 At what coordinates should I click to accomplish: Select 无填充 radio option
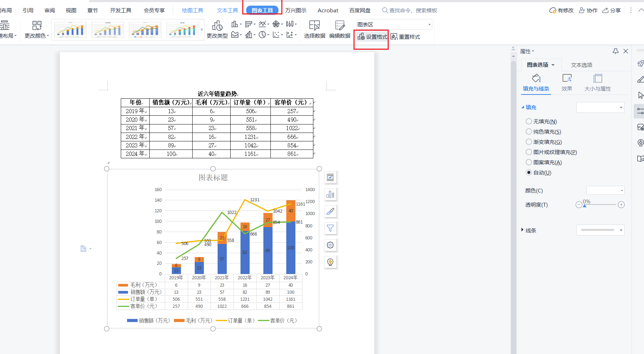[x=529, y=121]
